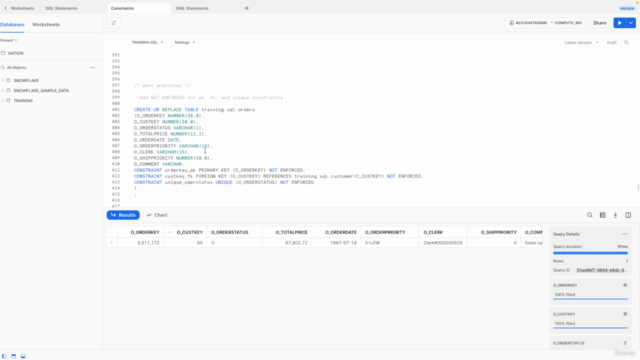Toggle the left sidebar panel layout icon

(x=4, y=356)
